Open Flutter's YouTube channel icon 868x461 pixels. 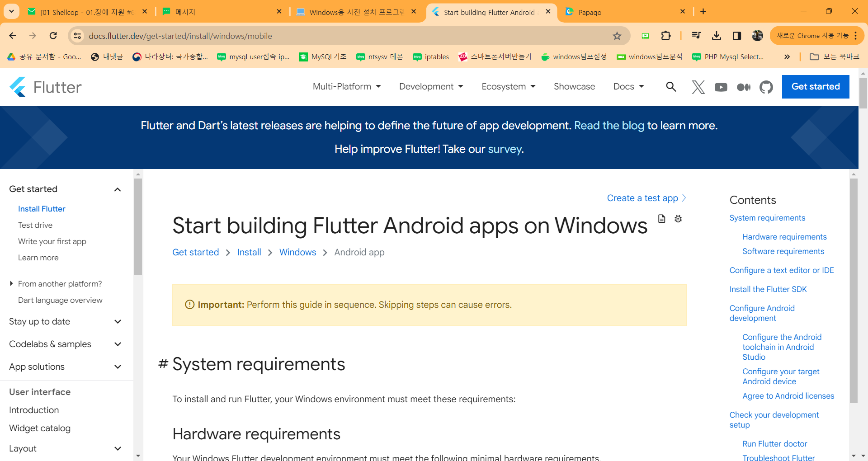click(721, 87)
